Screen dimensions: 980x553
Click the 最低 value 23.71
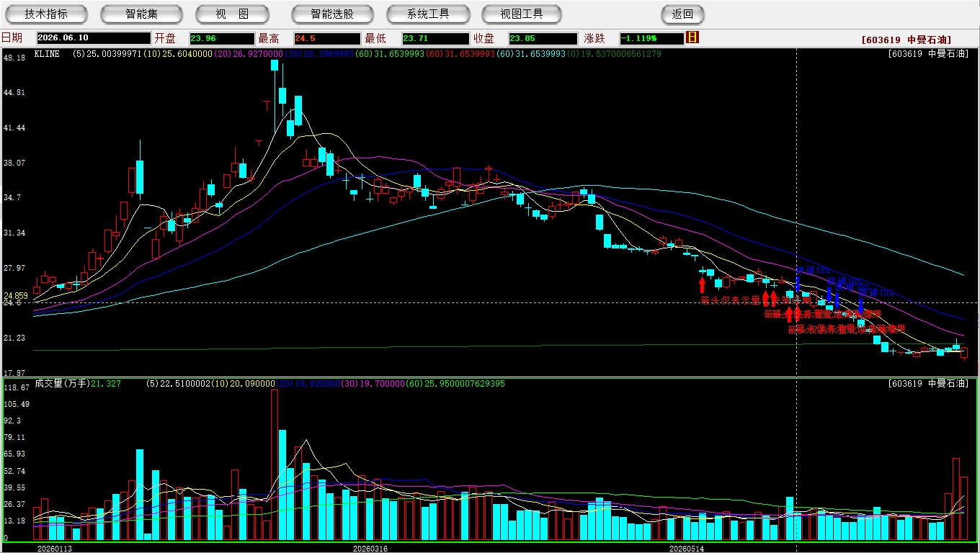(436, 38)
